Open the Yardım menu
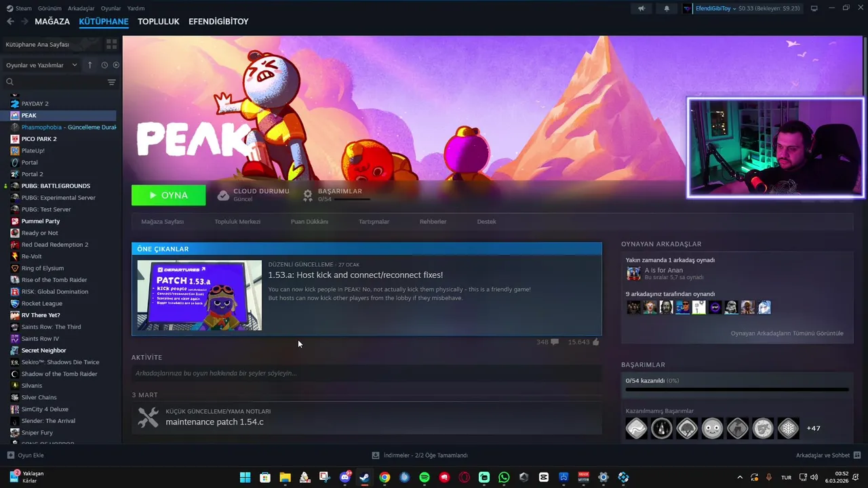Screen dimensions: 868x488 pyautogui.click(x=136, y=8)
